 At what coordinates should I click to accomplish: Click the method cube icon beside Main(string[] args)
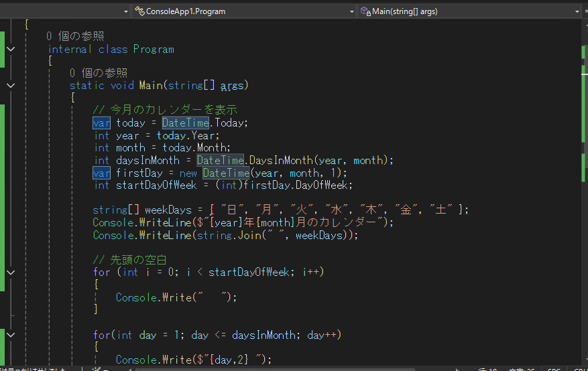click(x=365, y=11)
